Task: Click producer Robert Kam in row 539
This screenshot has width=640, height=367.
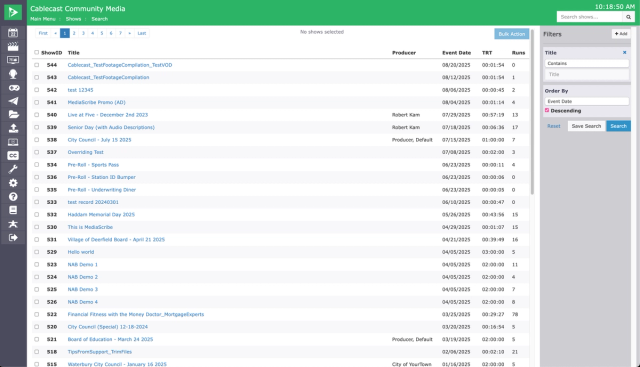Action: coord(406,127)
